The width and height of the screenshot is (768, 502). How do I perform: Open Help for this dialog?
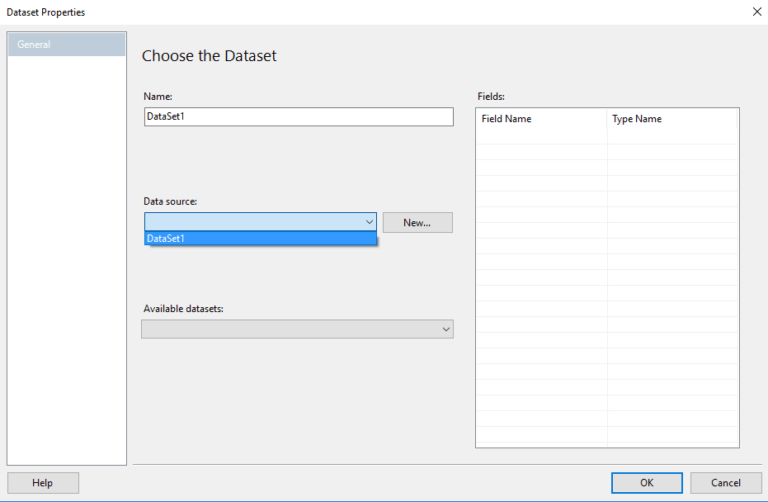[x=43, y=483]
